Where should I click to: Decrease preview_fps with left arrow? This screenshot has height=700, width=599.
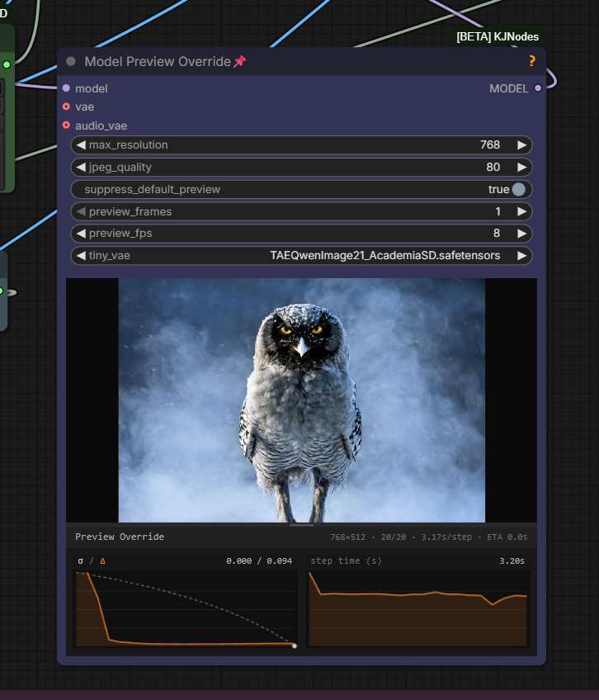click(x=81, y=233)
